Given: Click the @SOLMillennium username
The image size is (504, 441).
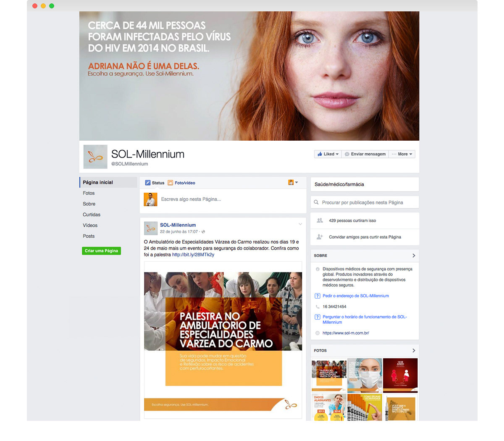Looking at the screenshot, I should [x=130, y=164].
